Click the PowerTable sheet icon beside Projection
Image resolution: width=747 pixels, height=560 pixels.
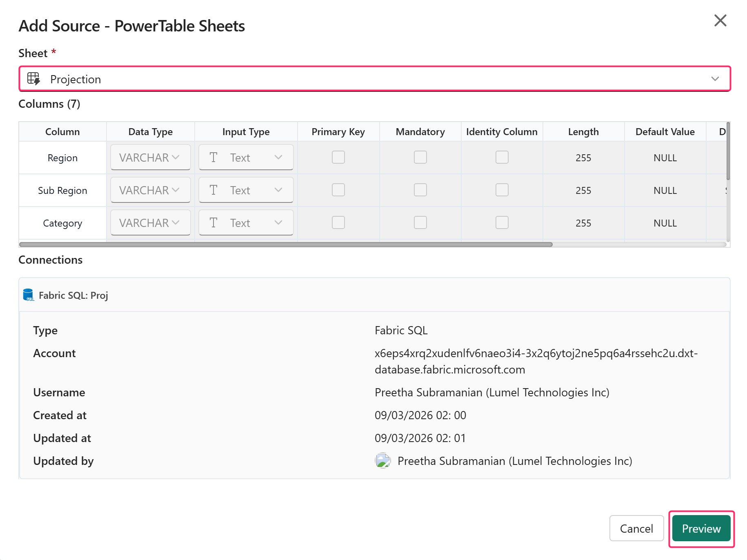33,79
